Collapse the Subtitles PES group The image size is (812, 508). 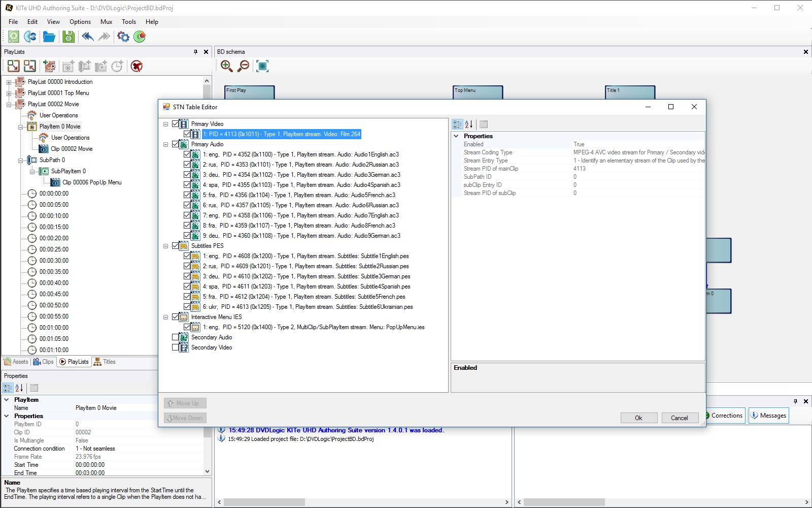tap(165, 246)
